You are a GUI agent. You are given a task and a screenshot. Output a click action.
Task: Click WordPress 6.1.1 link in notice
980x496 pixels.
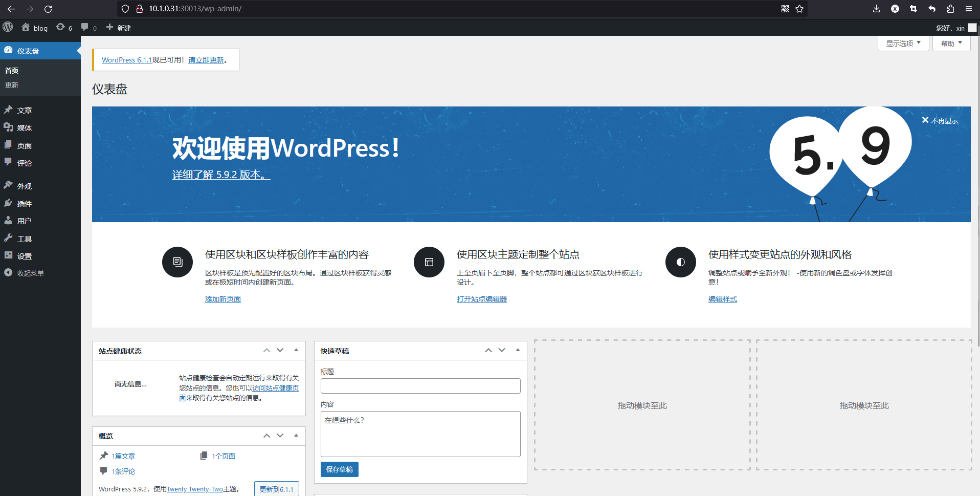127,60
